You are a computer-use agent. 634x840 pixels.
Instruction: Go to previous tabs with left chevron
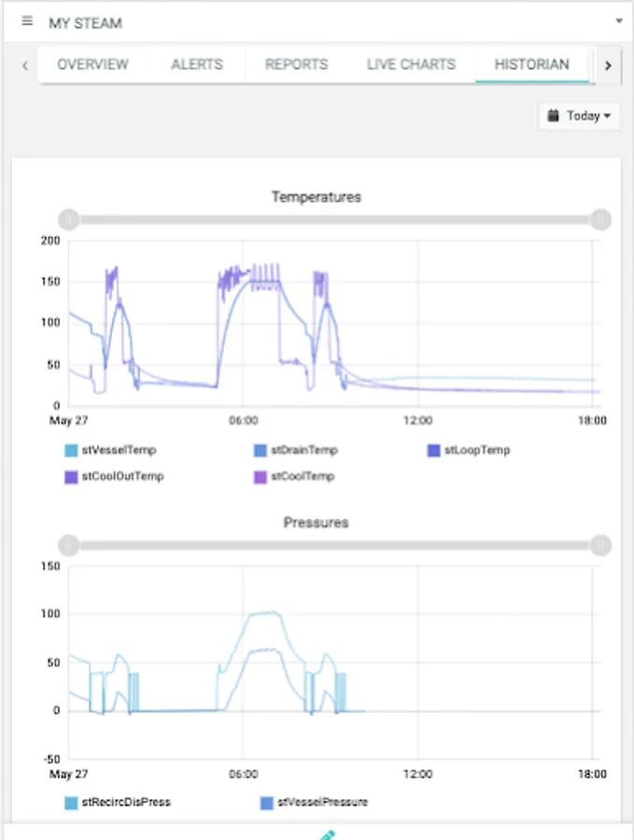pyautogui.click(x=24, y=65)
